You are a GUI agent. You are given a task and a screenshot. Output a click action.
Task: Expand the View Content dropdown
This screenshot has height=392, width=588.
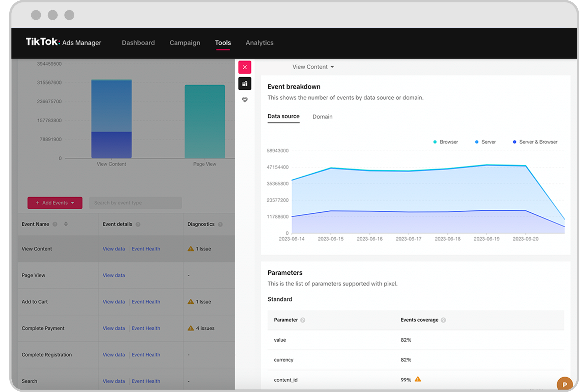(313, 66)
